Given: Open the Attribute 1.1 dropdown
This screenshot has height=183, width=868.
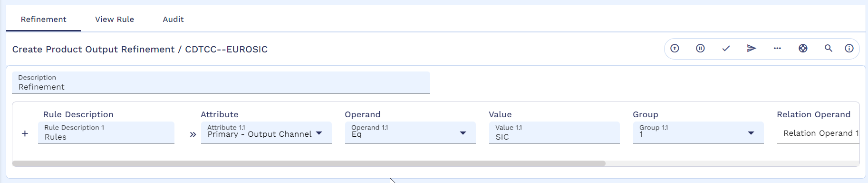Looking at the screenshot, I should pos(266,132).
